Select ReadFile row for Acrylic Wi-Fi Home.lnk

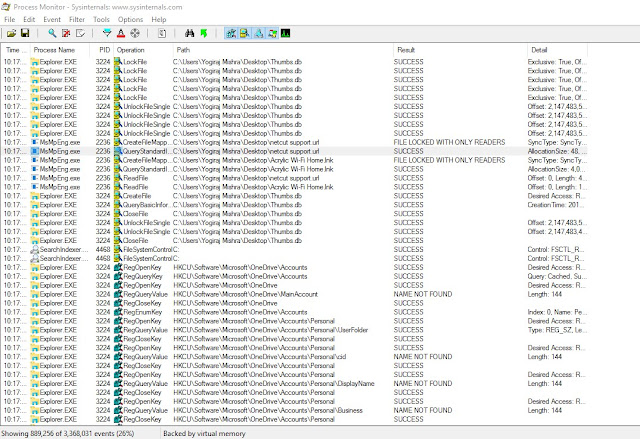[x=295, y=187]
